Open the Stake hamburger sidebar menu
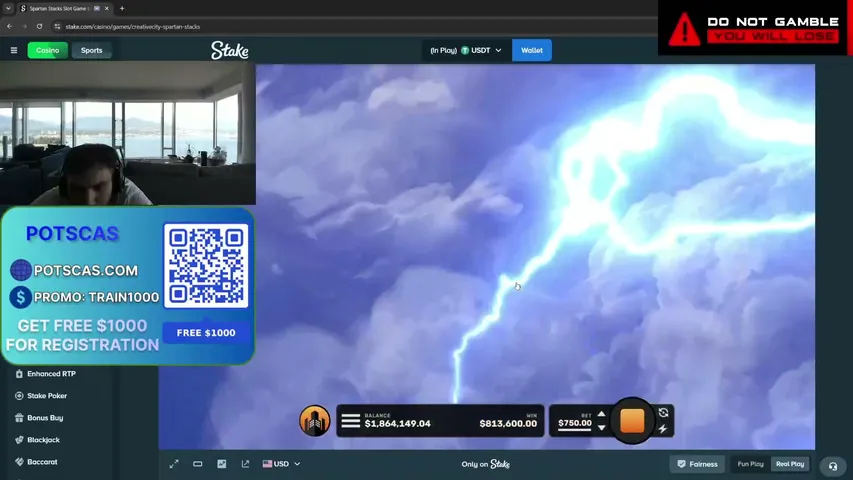The width and height of the screenshot is (853, 480). [x=14, y=51]
